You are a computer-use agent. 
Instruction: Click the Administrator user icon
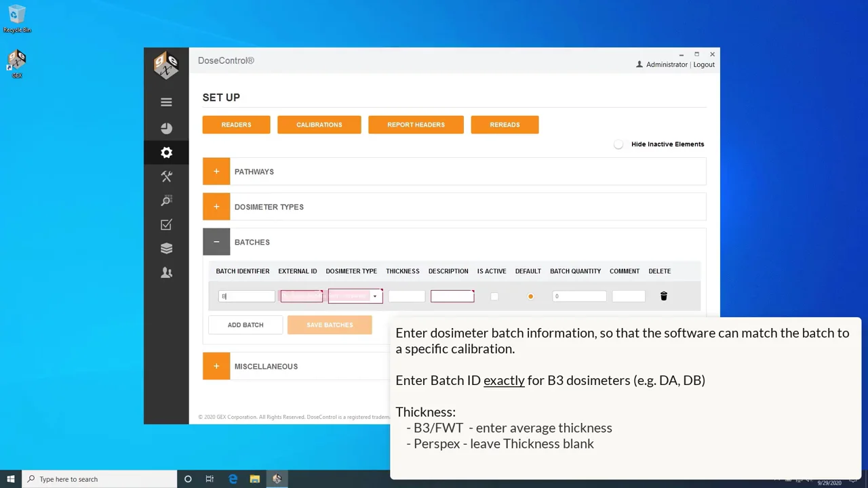(639, 64)
